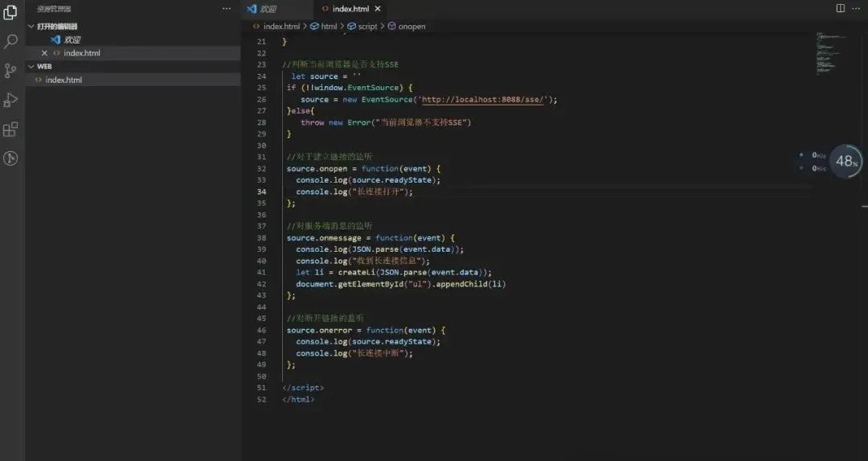Click script in the breadcrumb

(367, 26)
